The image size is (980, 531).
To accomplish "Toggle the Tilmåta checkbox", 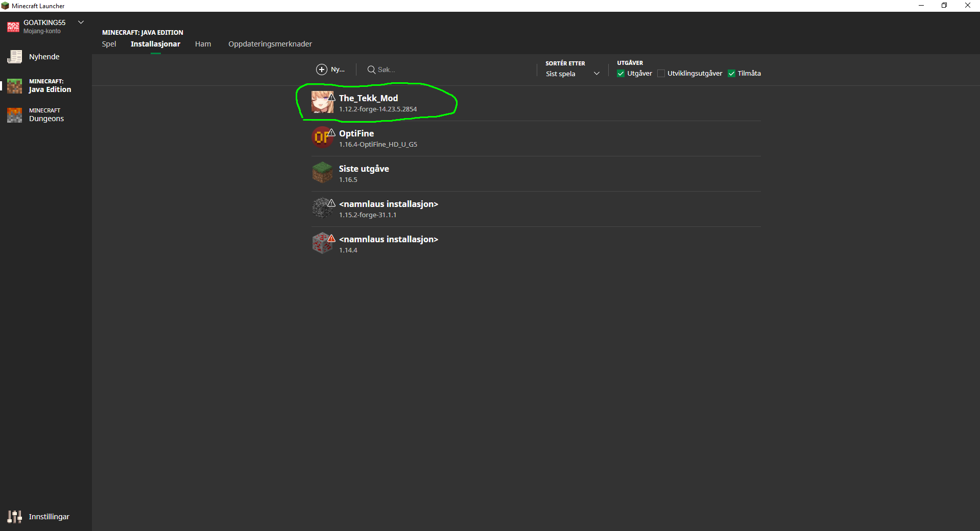I will point(731,74).
